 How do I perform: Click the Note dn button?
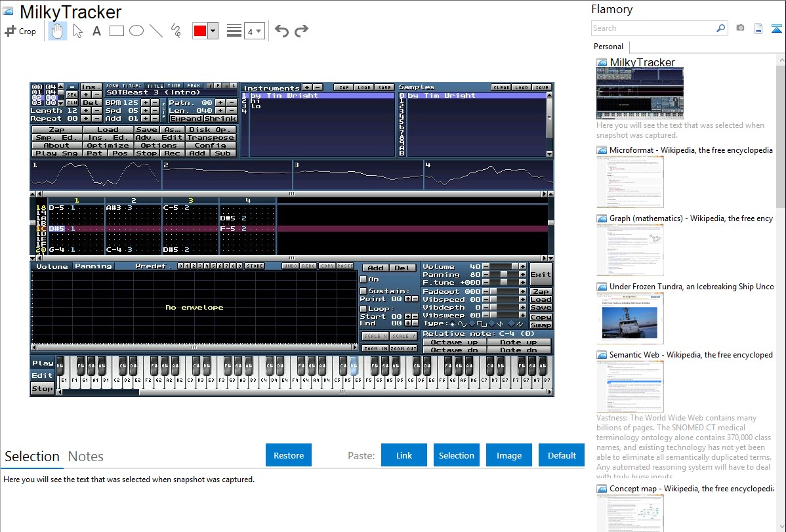pyautogui.click(x=518, y=350)
